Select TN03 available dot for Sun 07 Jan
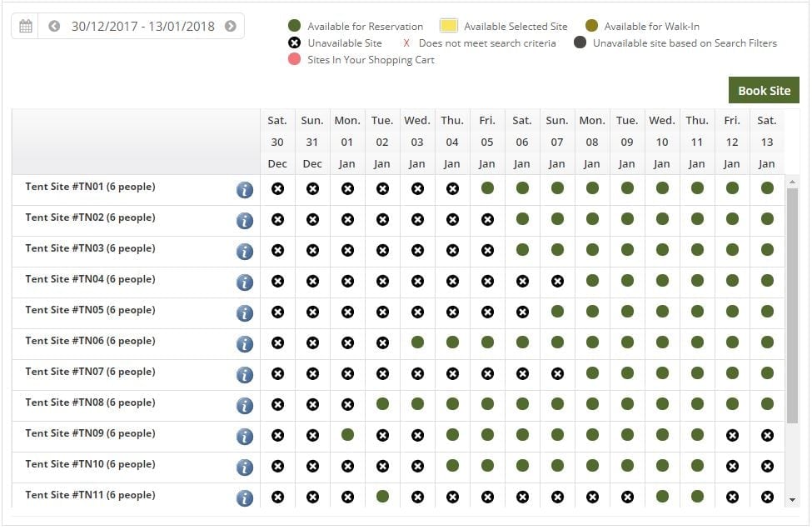 point(557,250)
